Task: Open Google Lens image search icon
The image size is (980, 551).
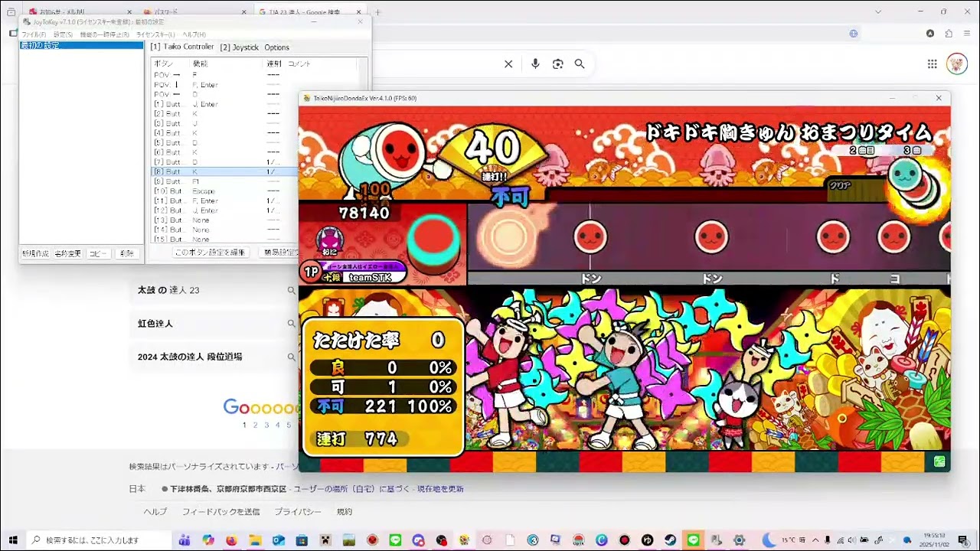Action: tap(557, 64)
